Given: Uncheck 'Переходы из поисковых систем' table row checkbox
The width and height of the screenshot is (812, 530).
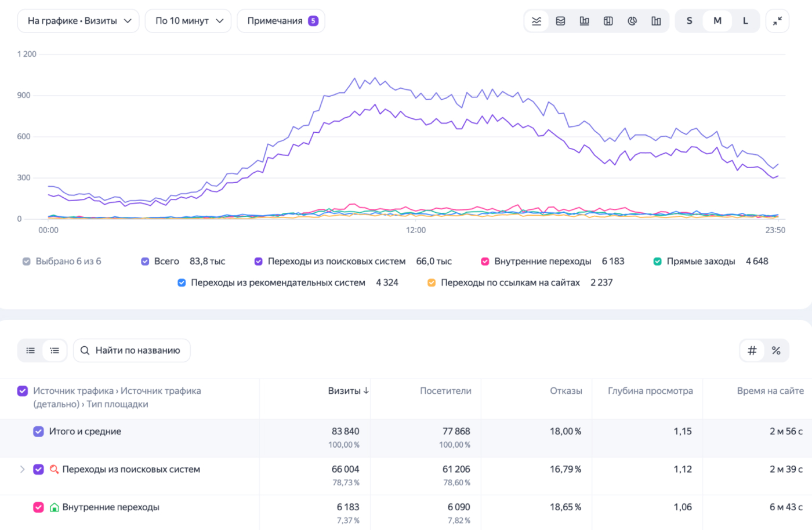Looking at the screenshot, I should click(x=38, y=469).
